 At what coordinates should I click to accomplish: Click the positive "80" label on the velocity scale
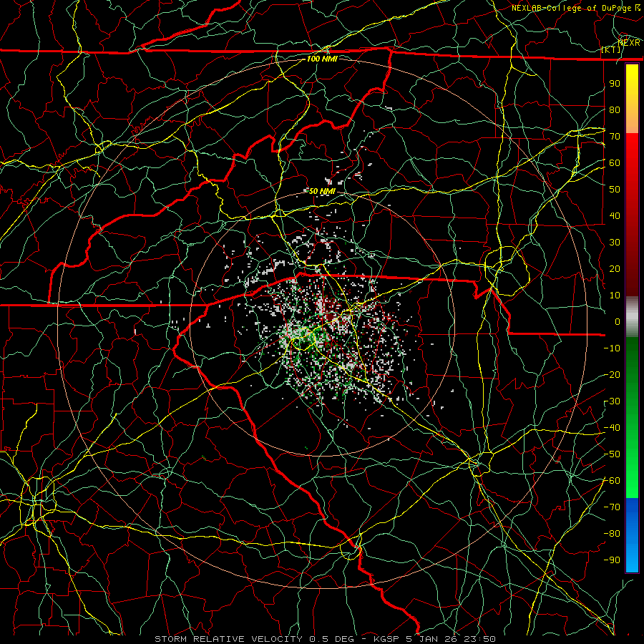point(615,110)
